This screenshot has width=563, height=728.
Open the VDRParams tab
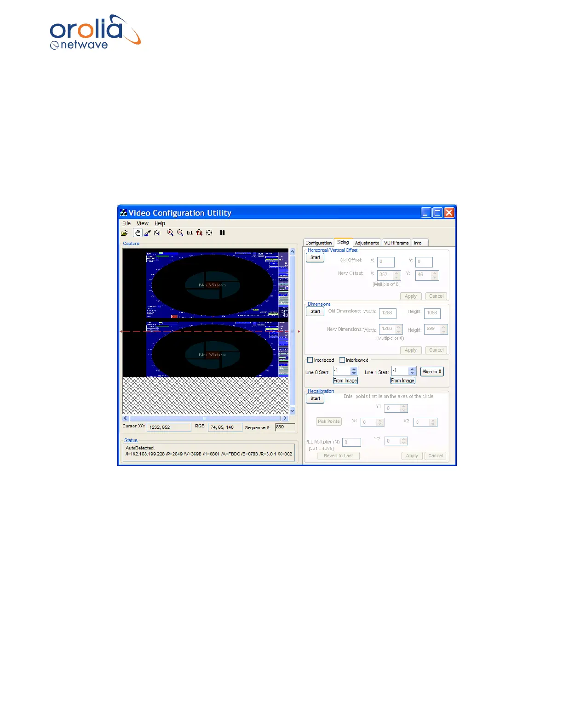396,243
